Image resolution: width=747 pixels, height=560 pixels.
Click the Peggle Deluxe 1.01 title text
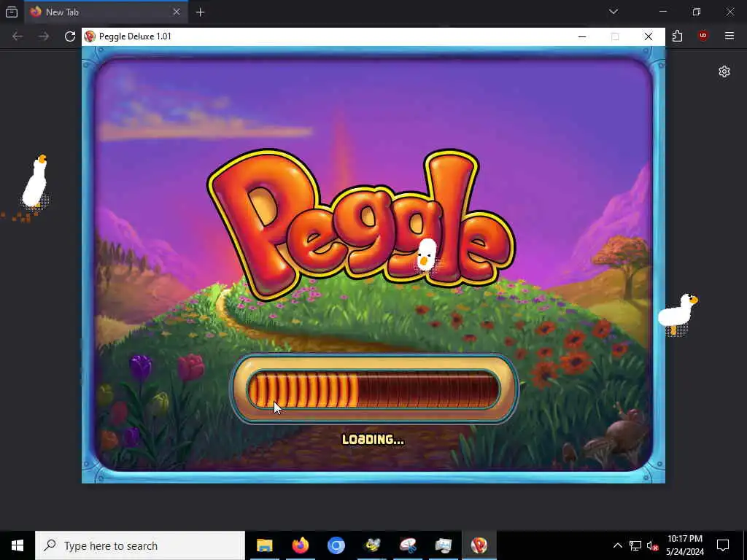pos(135,36)
